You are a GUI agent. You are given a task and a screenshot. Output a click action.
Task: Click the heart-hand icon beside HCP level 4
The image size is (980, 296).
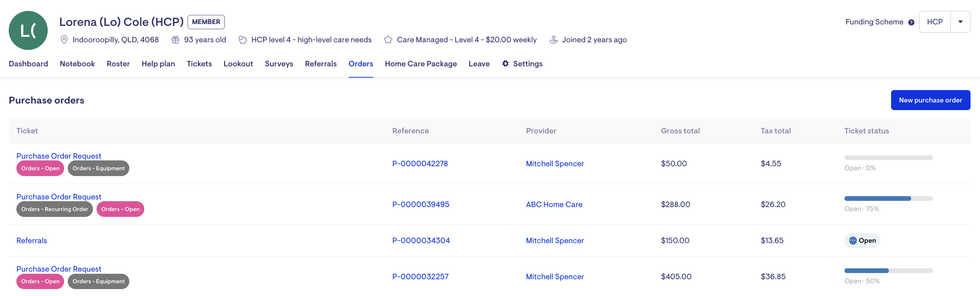[242, 40]
